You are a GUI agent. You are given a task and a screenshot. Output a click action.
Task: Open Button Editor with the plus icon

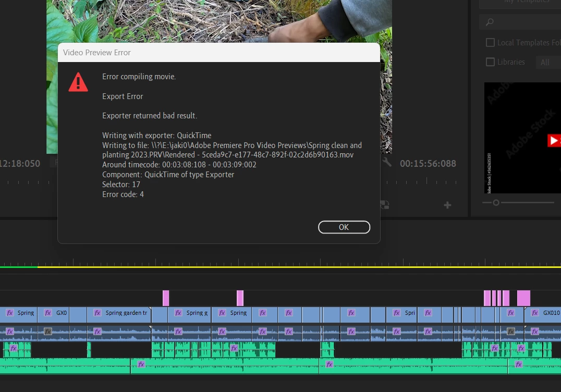[x=447, y=205]
